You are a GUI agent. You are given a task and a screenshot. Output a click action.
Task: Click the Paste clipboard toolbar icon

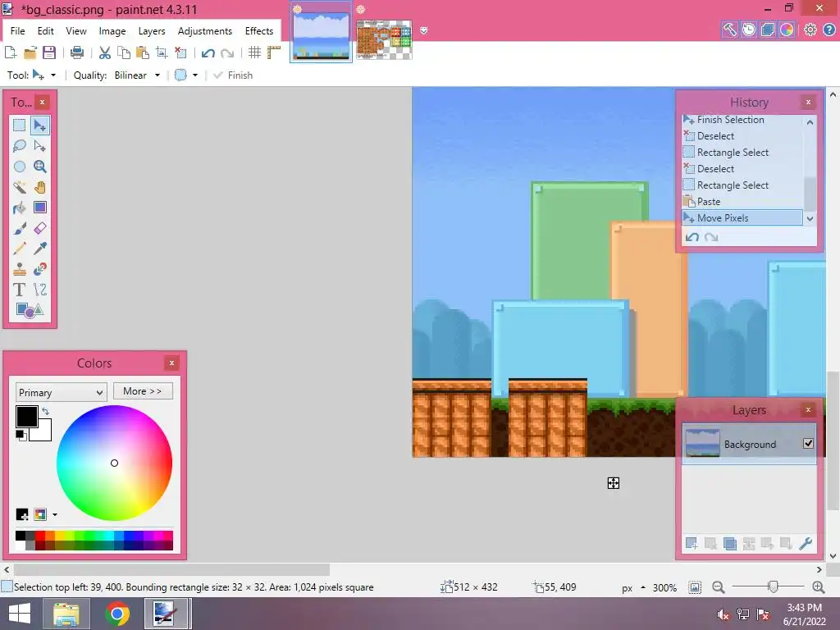pos(143,52)
